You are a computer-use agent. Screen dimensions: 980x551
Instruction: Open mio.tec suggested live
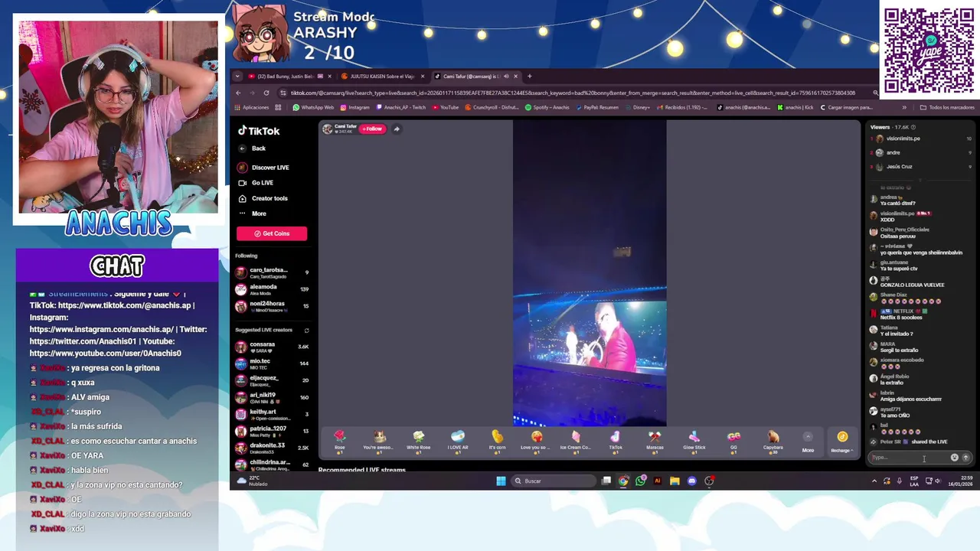point(272,364)
